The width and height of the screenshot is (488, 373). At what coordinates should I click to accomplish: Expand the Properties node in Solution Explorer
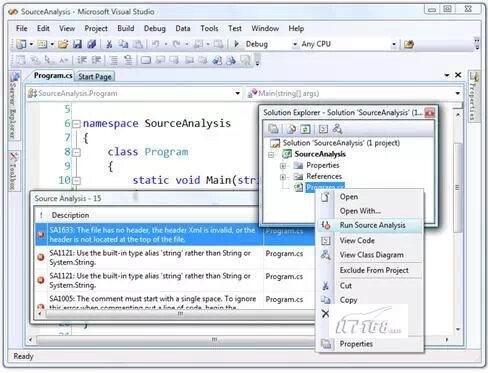(283, 166)
